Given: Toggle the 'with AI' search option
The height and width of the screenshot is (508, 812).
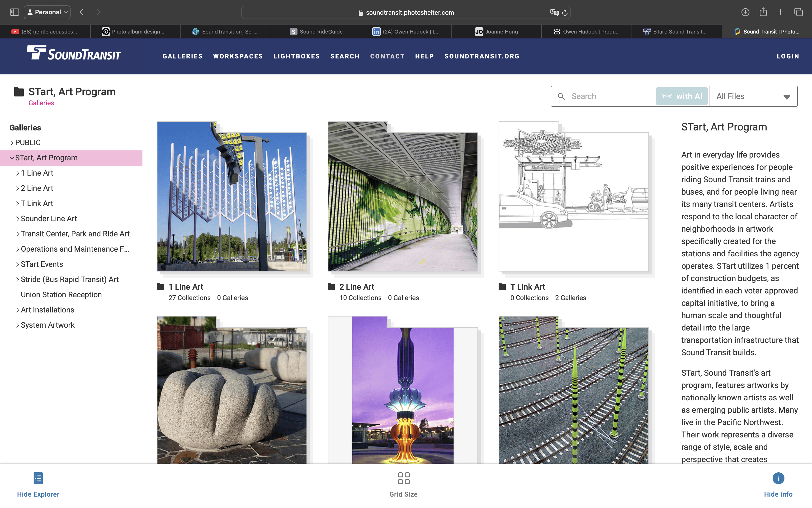Looking at the screenshot, I should tap(681, 96).
